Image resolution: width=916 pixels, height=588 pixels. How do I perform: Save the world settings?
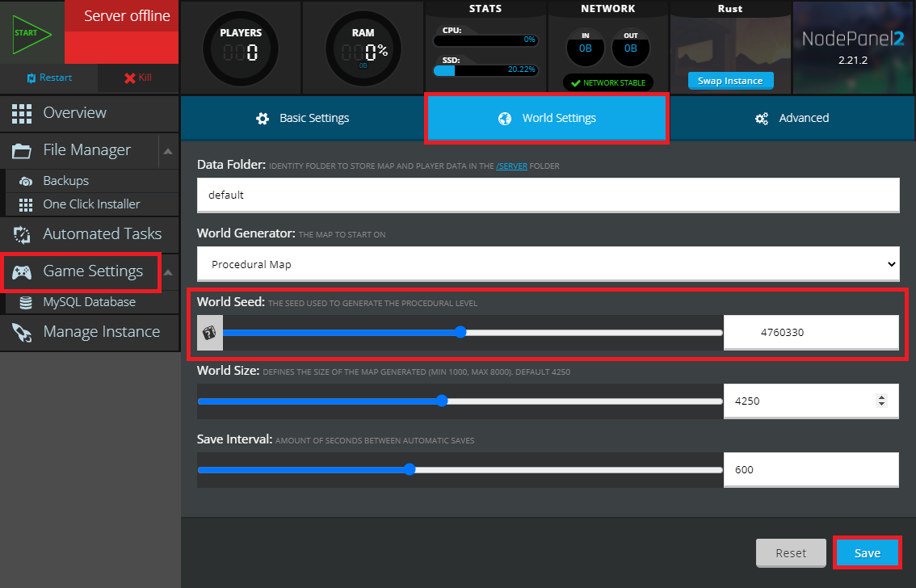coord(867,553)
